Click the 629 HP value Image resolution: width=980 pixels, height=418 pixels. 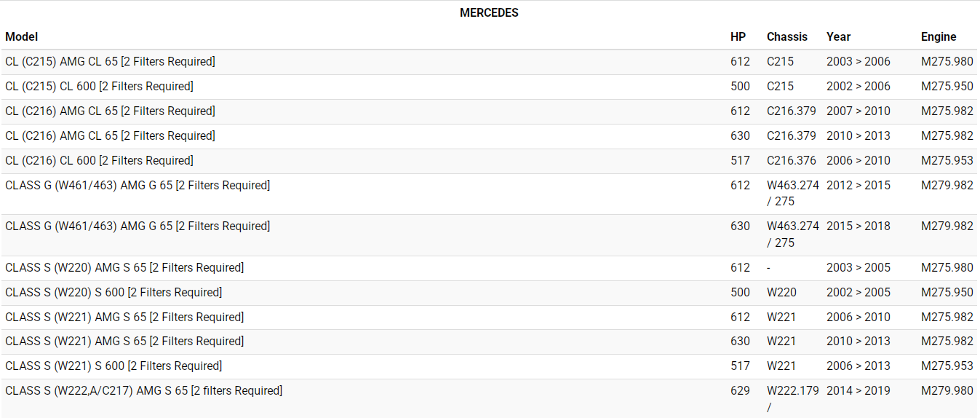coord(740,391)
